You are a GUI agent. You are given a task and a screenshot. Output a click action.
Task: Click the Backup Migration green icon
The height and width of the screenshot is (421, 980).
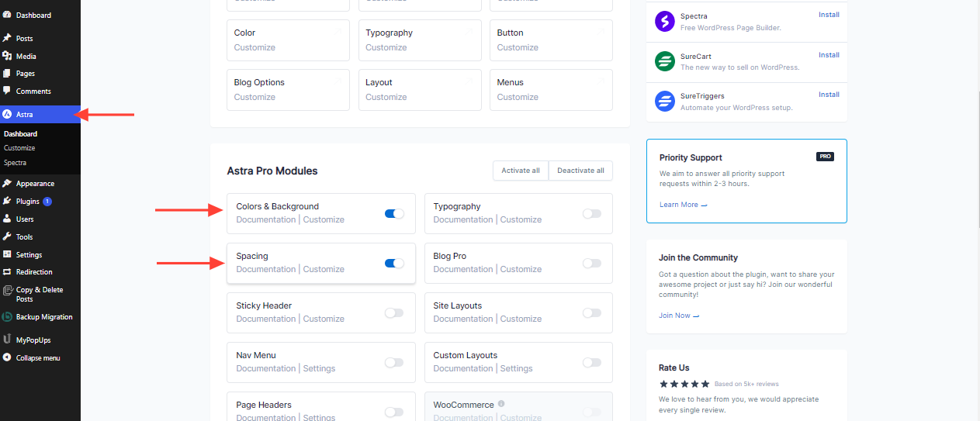click(x=7, y=317)
